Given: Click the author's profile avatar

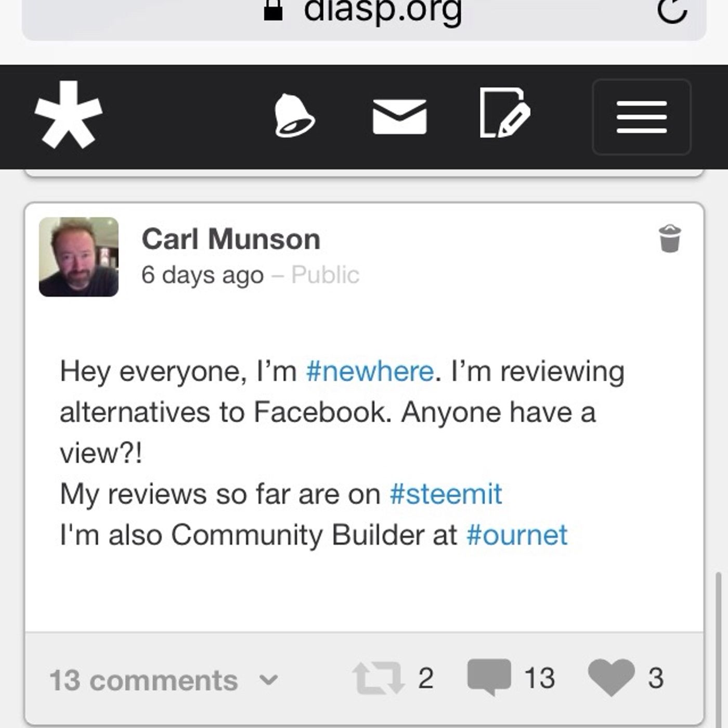Looking at the screenshot, I should 79,257.
